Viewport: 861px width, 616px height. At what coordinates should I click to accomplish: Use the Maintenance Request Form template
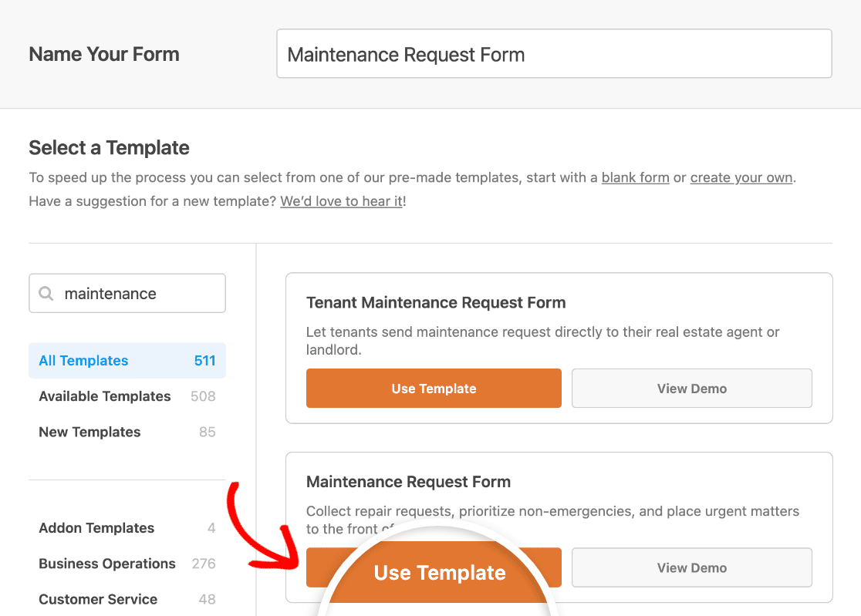point(434,567)
